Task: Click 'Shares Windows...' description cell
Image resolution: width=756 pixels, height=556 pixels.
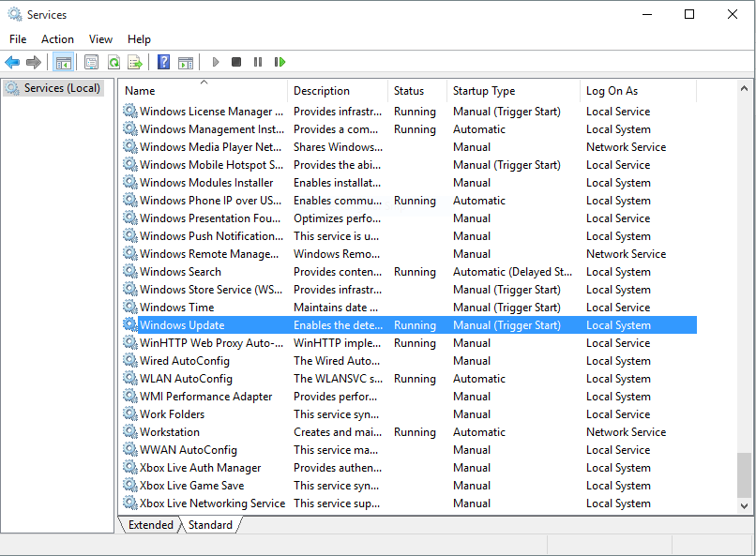Action: click(338, 147)
